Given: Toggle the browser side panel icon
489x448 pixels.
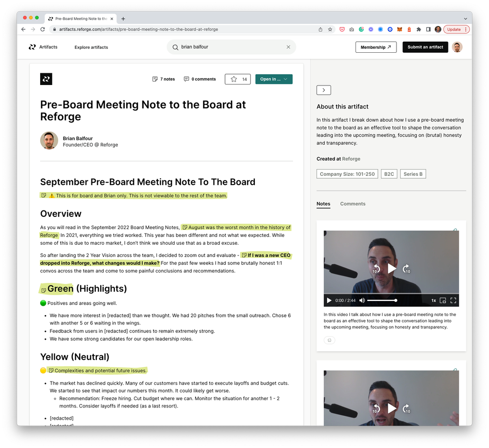Looking at the screenshot, I should (428, 29).
